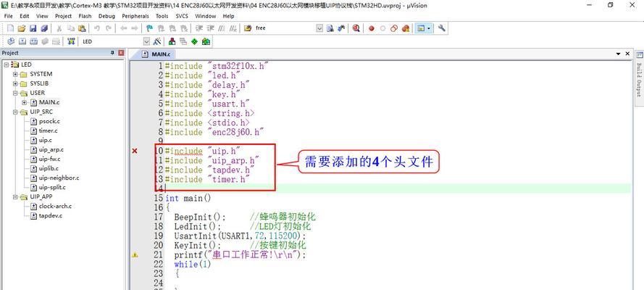
Task: Click the Save All icon
Action: click(44, 28)
